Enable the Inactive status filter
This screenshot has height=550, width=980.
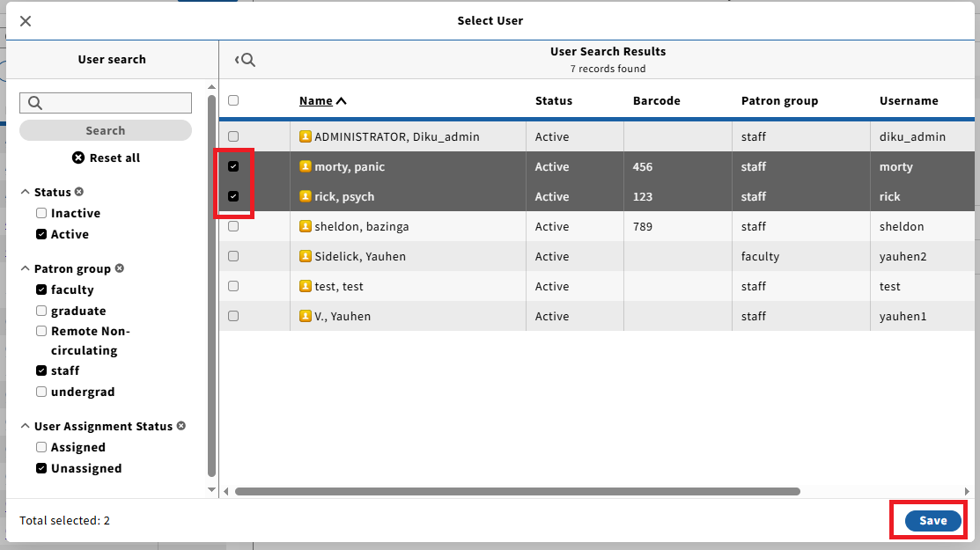(41, 213)
